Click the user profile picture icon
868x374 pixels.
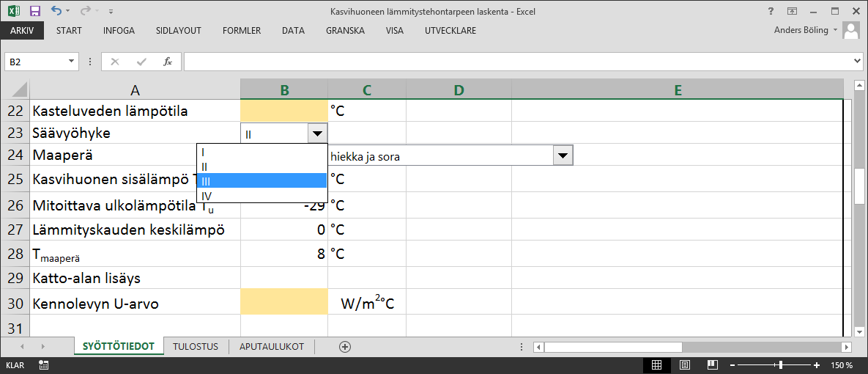(x=851, y=31)
